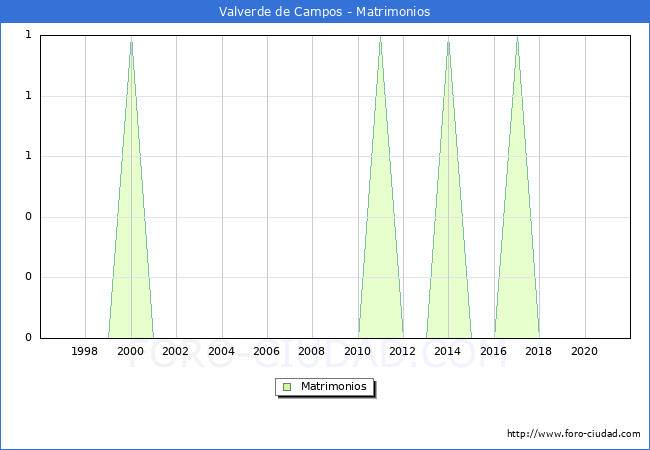Click the chart title 'Valverde de Campos - Matrimonios'
The height and width of the screenshot is (450, 650).
[x=325, y=12]
